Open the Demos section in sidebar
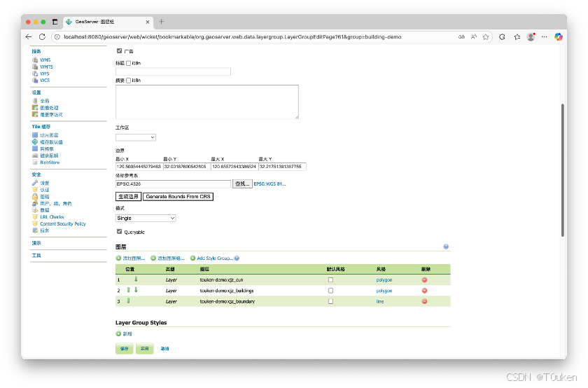 tap(36, 243)
